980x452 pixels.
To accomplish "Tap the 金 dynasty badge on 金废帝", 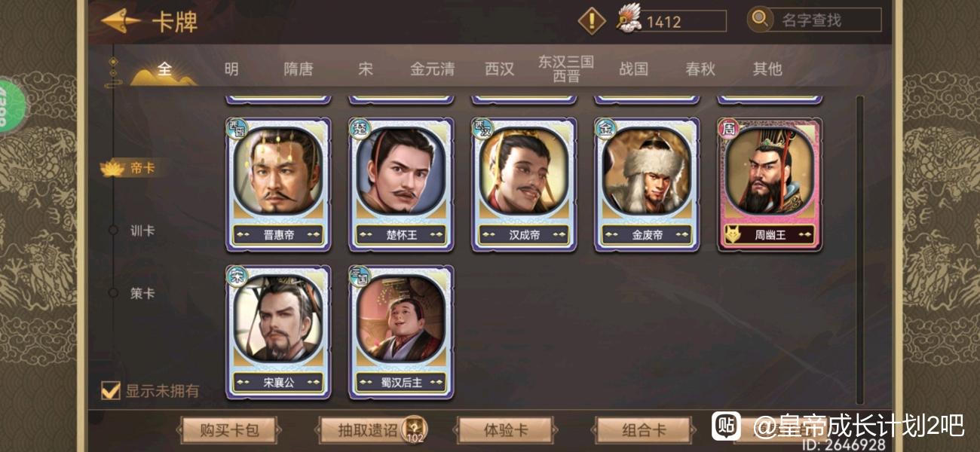I will click(x=606, y=129).
